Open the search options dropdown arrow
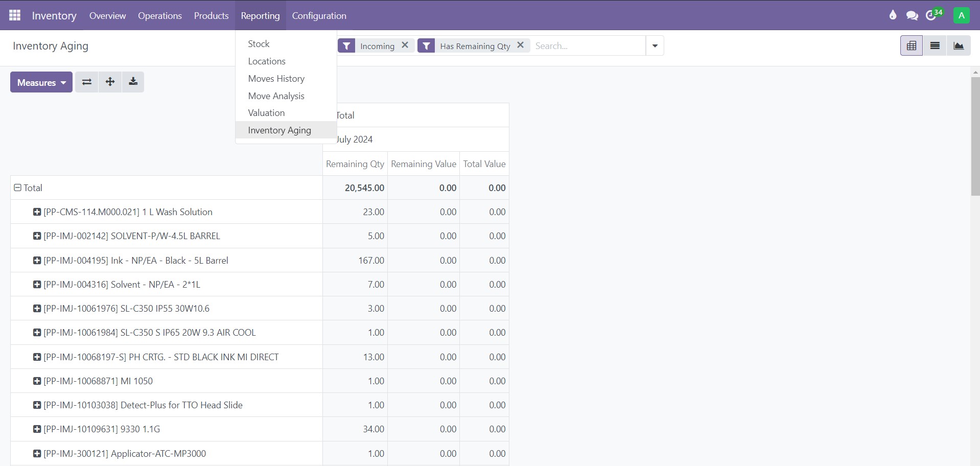 [655, 46]
